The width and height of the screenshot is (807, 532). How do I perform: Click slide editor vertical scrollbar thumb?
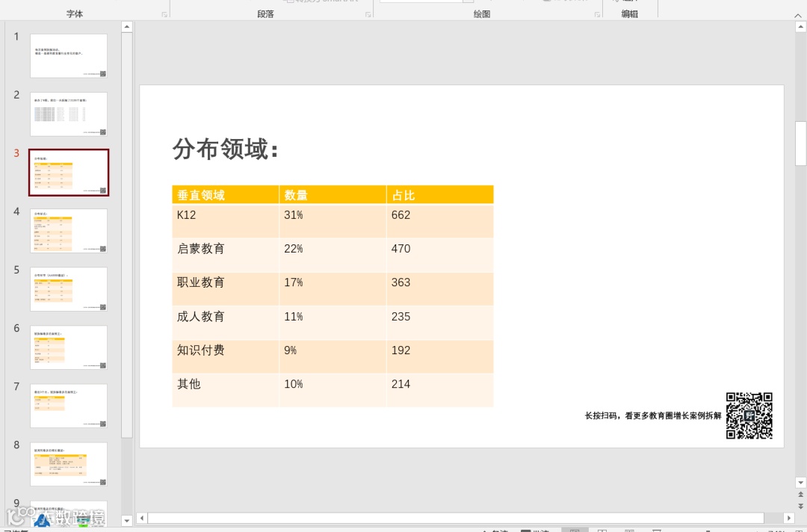click(800, 143)
